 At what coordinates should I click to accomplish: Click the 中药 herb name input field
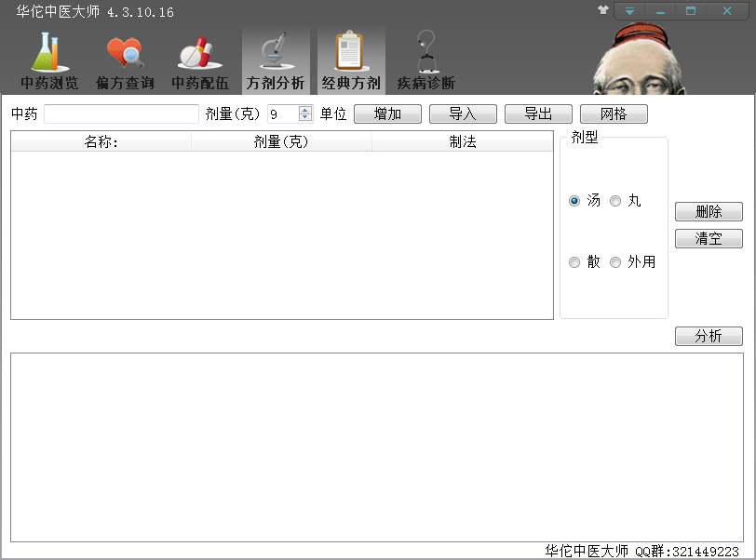coord(121,113)
